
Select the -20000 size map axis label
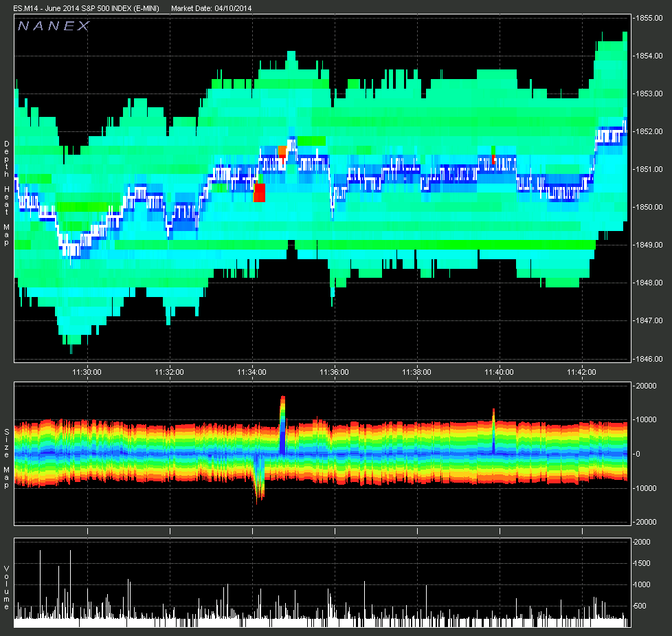click(645, 522)
